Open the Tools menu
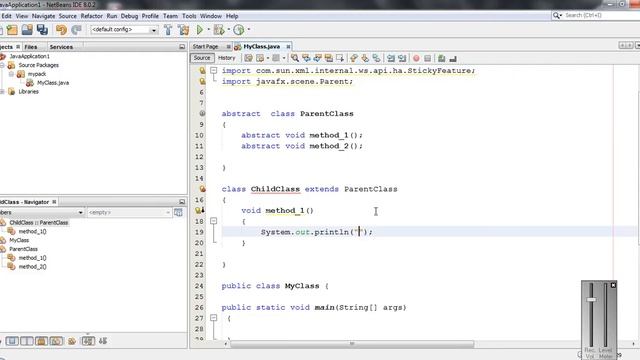Image resolution: width=640 pixels, height=360 pixels. tap(189, 16)
